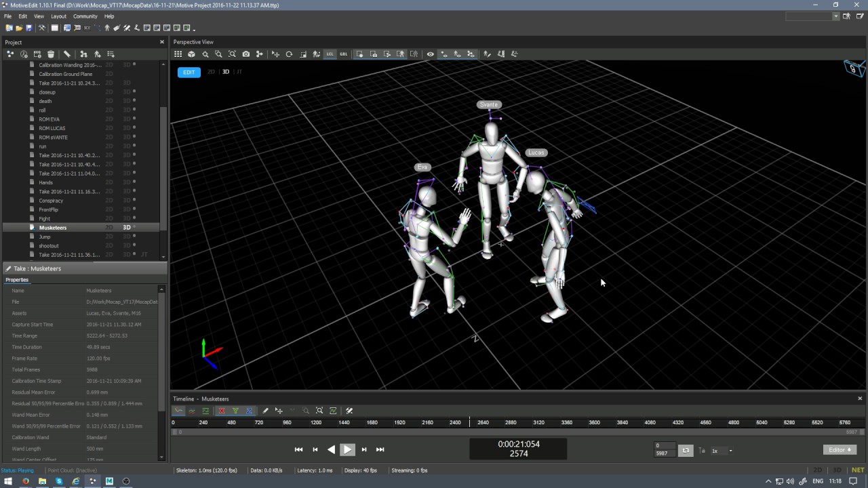This screenshot has height=488, width=868.
Task: Step forward one frame
Action: pyautogui.click(x=364, y=449)
